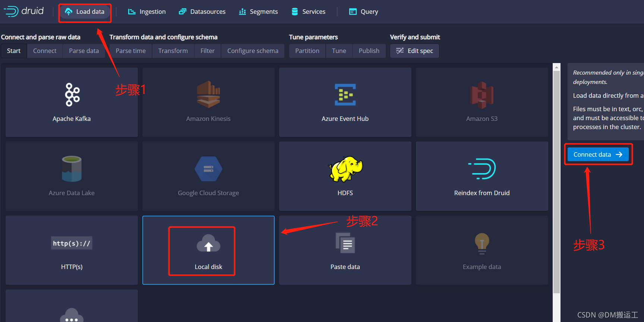Viewport: 644px width, 322px height.
Task: Select the Connect step tab
Action: [x=45, y=51]
